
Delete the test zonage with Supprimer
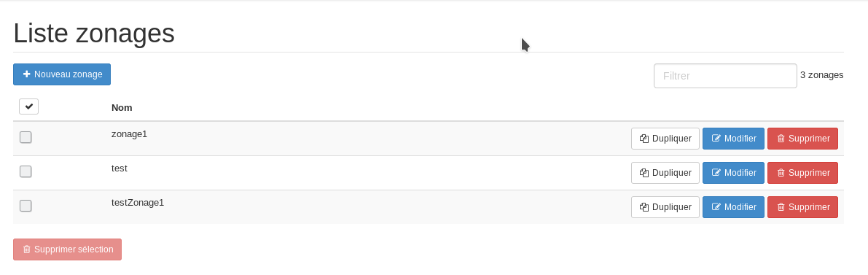click(802, 173)
